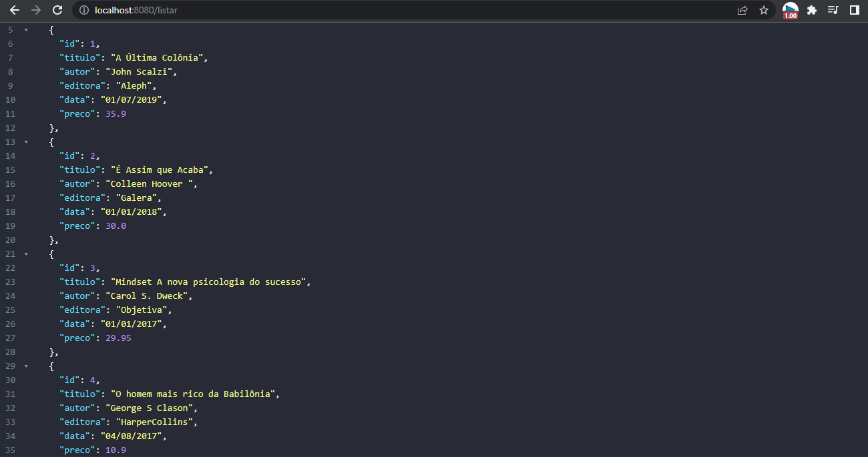This screenshot has height=457, width=868.
Task: Reload the localhost page
Action: [57, 11]
